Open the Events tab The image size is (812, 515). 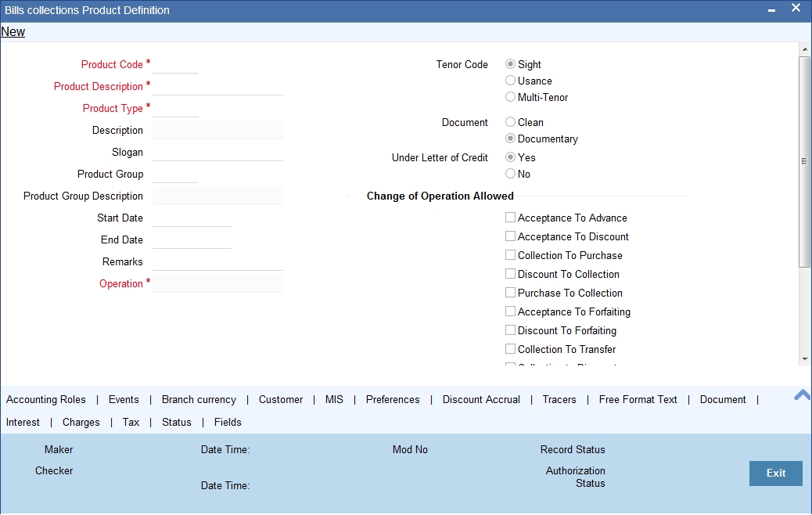[124, 399]
